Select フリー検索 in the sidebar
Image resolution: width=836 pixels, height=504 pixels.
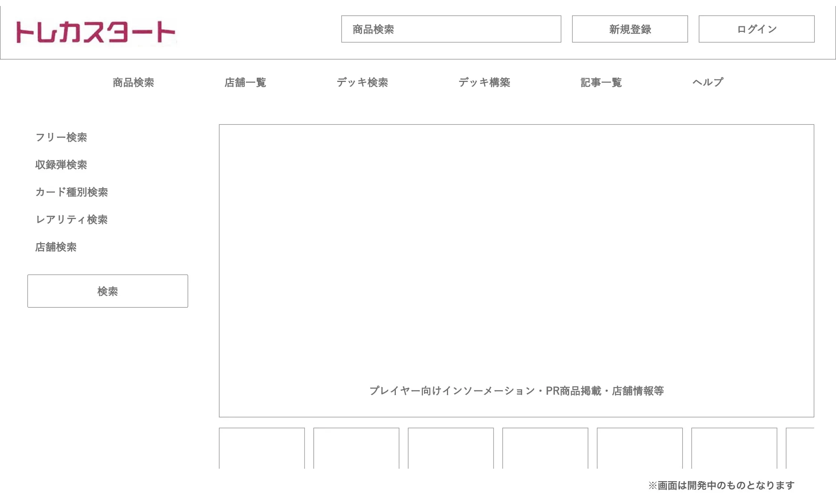tap(61, 137)
